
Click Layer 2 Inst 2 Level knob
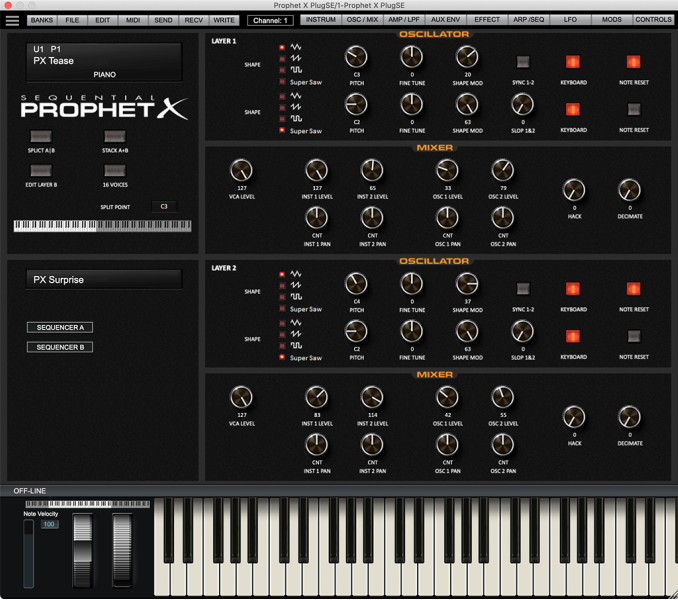[372, 397]
